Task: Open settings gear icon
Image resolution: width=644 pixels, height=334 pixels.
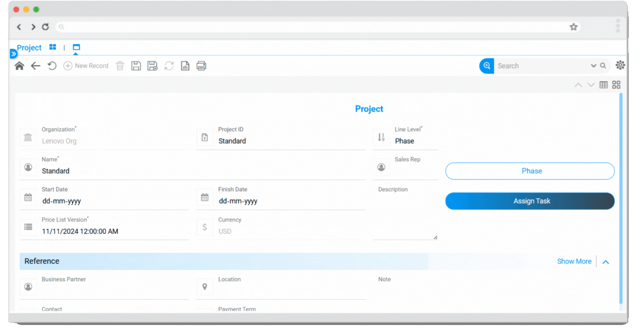Action: tap(620, 65)
